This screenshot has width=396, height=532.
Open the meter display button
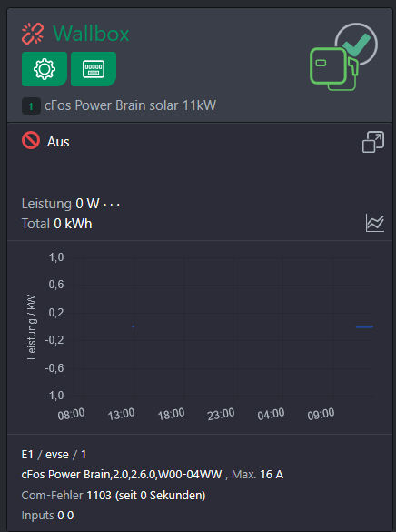[x=94, y=69]
